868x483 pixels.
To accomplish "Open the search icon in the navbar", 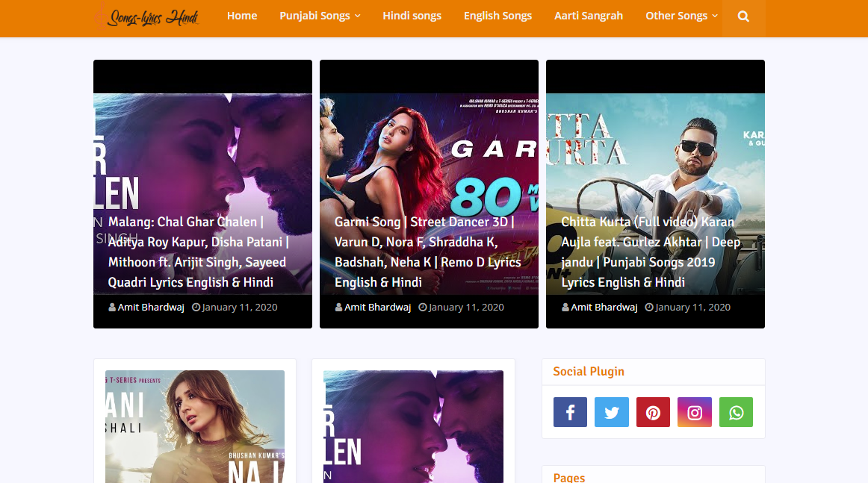I will coord(743,16).
